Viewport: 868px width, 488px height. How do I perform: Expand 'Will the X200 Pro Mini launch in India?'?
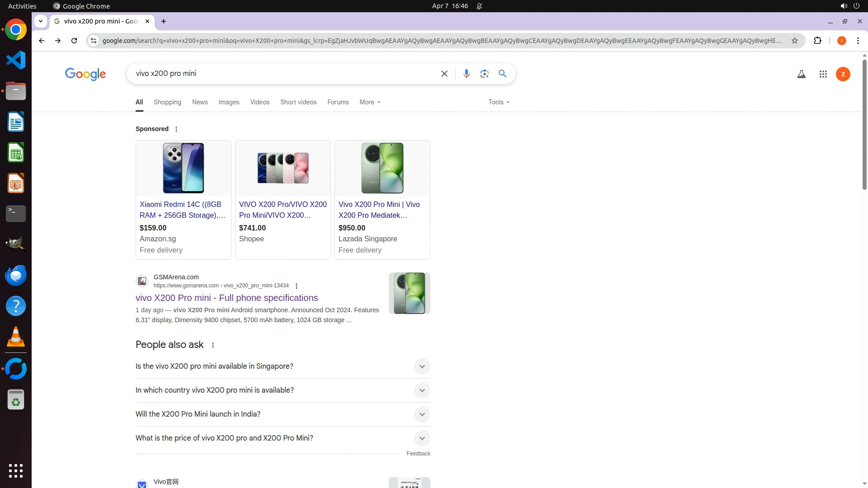(421, 414)
